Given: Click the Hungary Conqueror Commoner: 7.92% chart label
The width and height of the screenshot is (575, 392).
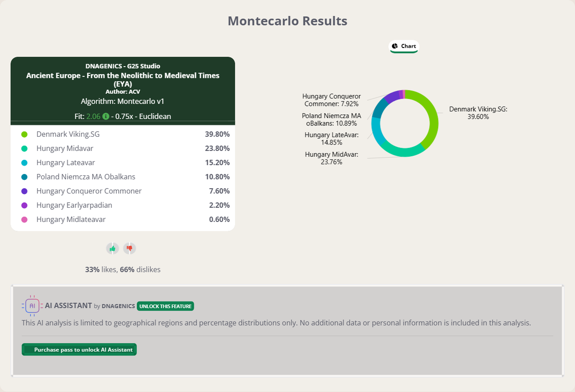Looking at the screenshot, I should (x=332, y=100).
